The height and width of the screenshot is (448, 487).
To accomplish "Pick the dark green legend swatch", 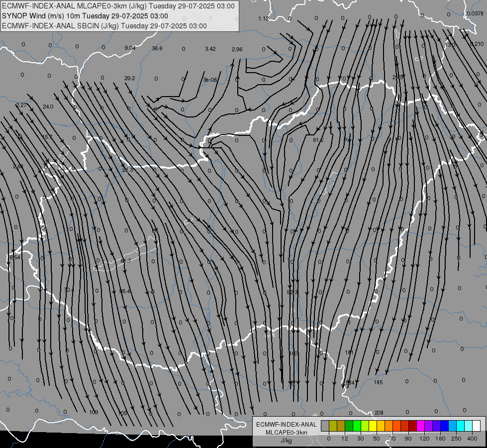I will click(349, 426).
